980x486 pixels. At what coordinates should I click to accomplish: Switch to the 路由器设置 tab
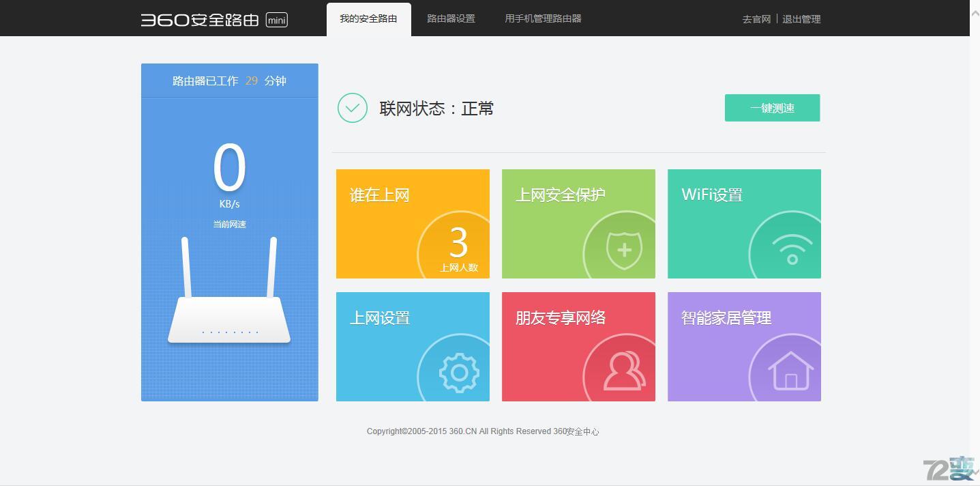[x=450, y=18]
